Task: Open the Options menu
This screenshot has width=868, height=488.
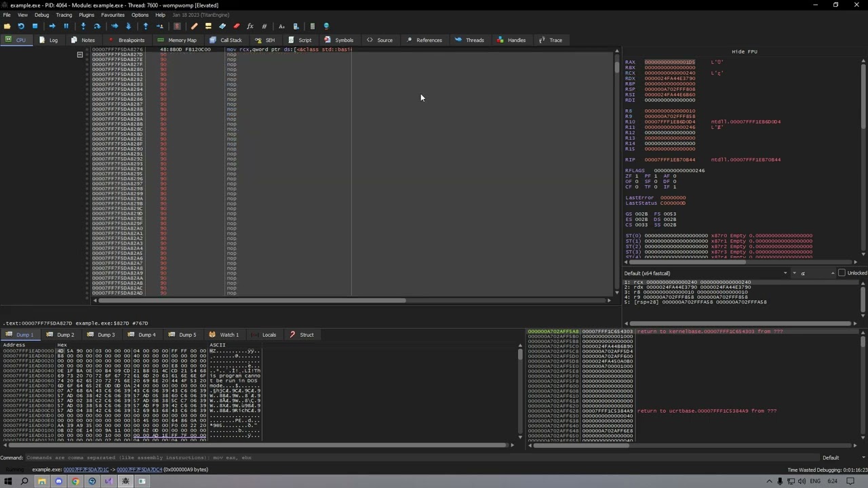Action: click(x=140, y=15)
